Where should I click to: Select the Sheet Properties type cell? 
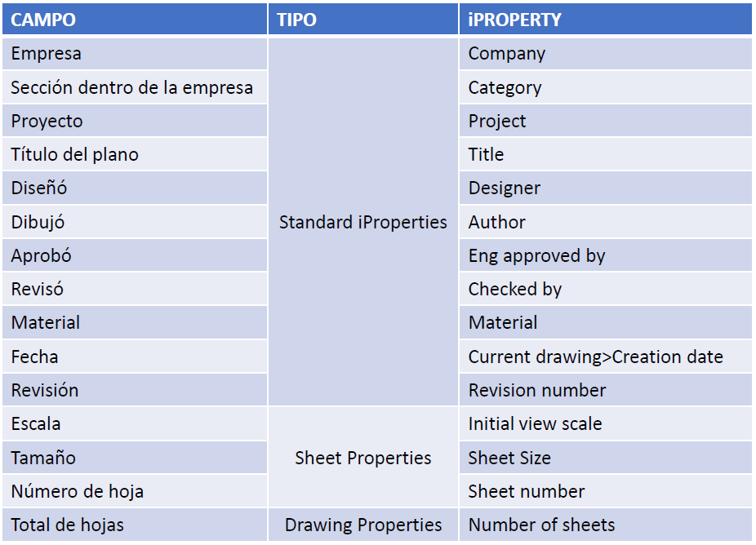362,458
